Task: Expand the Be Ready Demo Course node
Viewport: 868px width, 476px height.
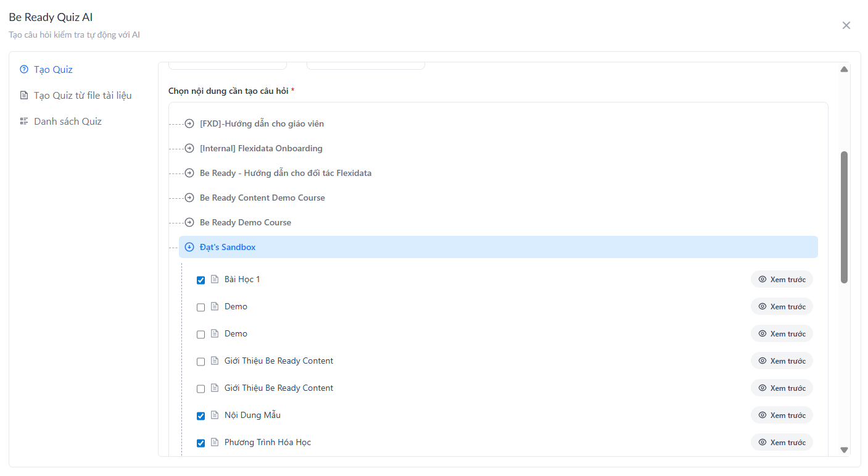Action: (189, 222)
